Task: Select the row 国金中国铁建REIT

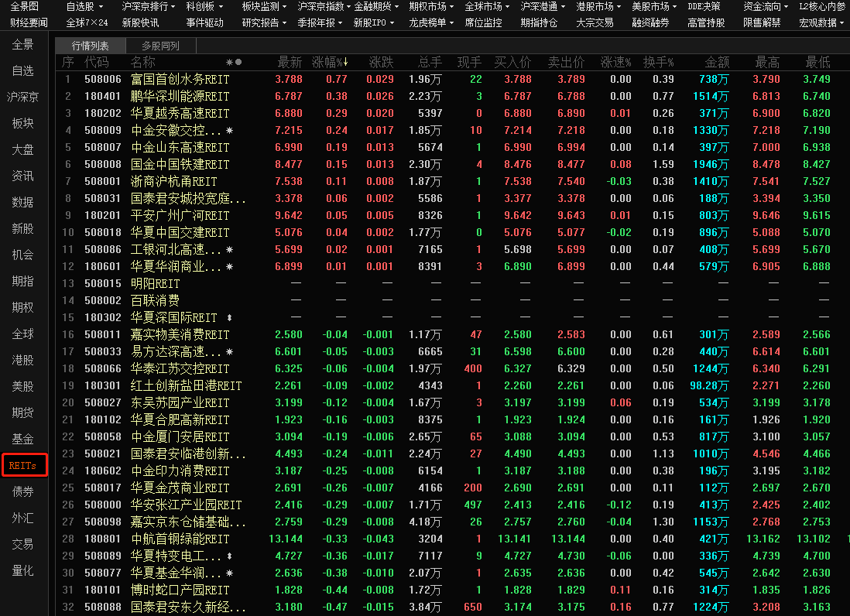Action: 453,165
